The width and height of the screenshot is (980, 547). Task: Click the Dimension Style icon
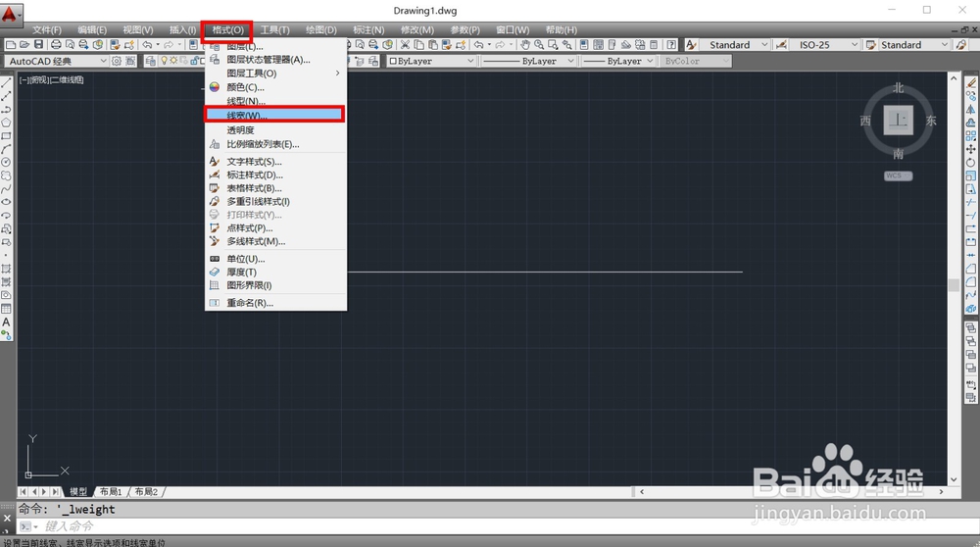pos(781,44)
